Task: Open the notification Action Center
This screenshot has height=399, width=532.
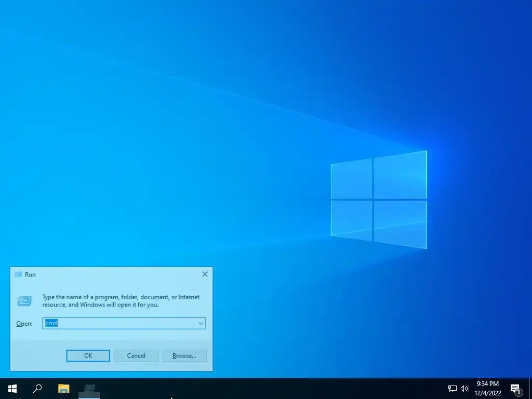Action: [x=516, y=389]
